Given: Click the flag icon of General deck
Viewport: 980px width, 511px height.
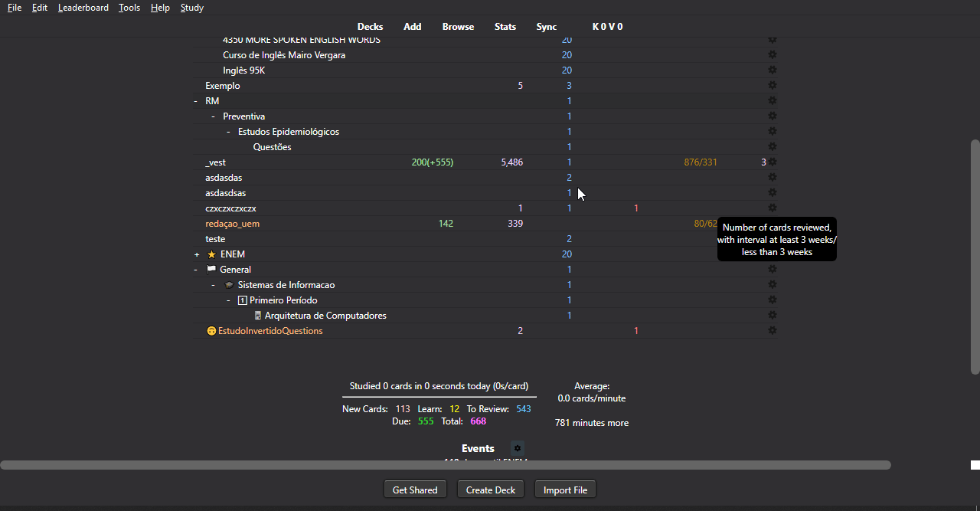Looking at the screenshot, I should [211, 270].
